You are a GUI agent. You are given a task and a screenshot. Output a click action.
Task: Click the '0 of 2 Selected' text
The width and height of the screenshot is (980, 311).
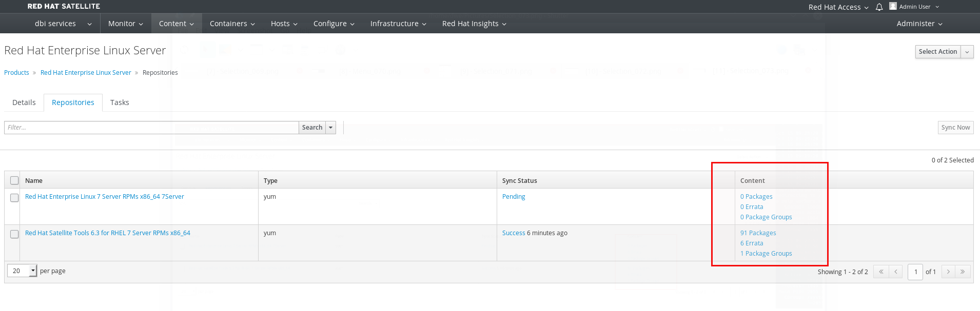952,160
